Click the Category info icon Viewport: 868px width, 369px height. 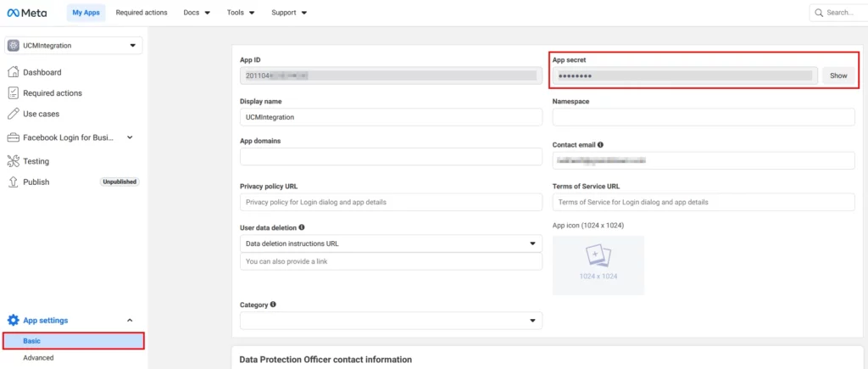pos(273,305)
